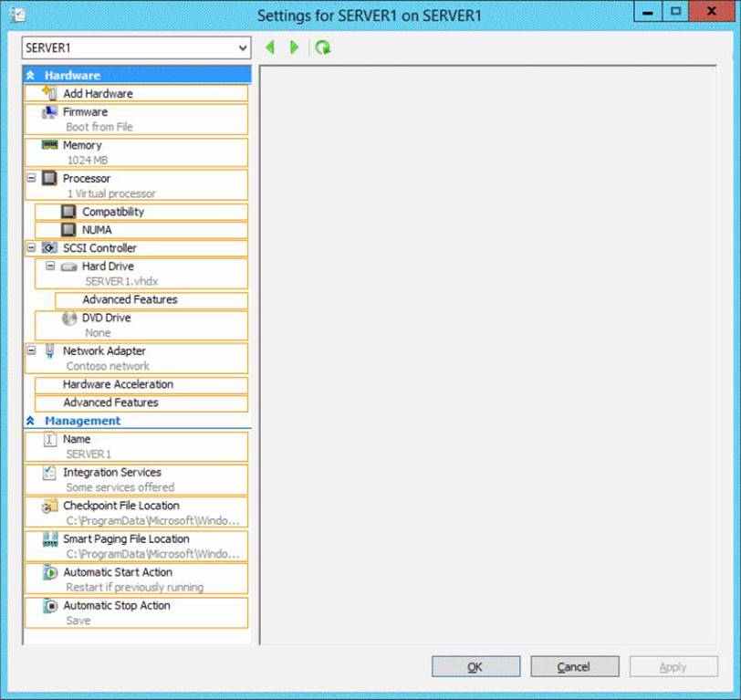Image resolution: width=741 pixels, height=700 pixels.
Task: Click the green back navigation arrow
Action: point(270,47)
